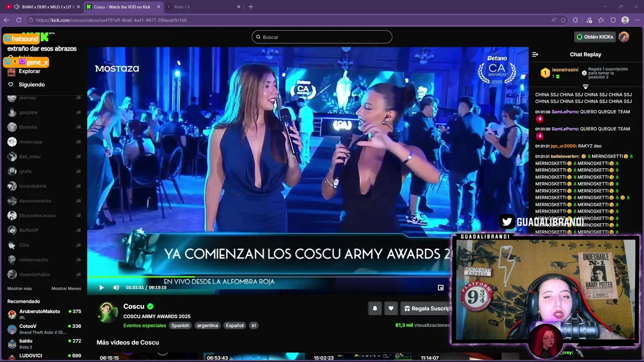
Task: Select the irl tag
Action: 254,325
